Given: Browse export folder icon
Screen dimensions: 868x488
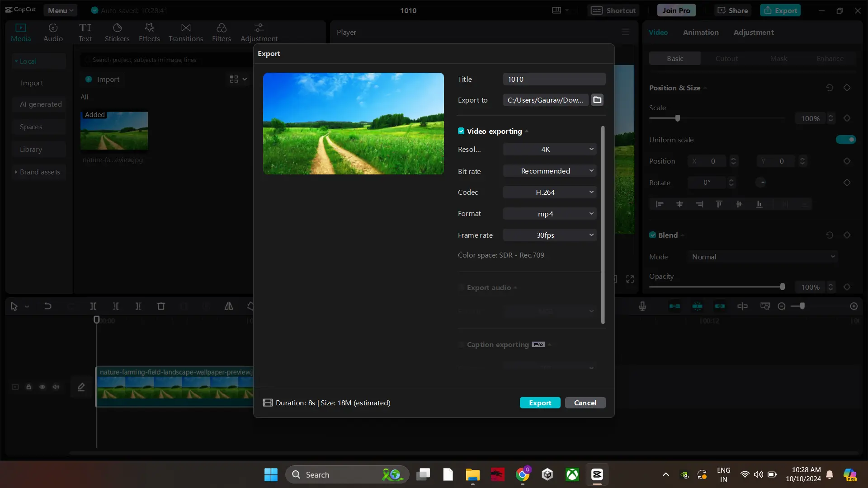Looking at the screenshot, I should pyautogui.click(x=597, y=100).
